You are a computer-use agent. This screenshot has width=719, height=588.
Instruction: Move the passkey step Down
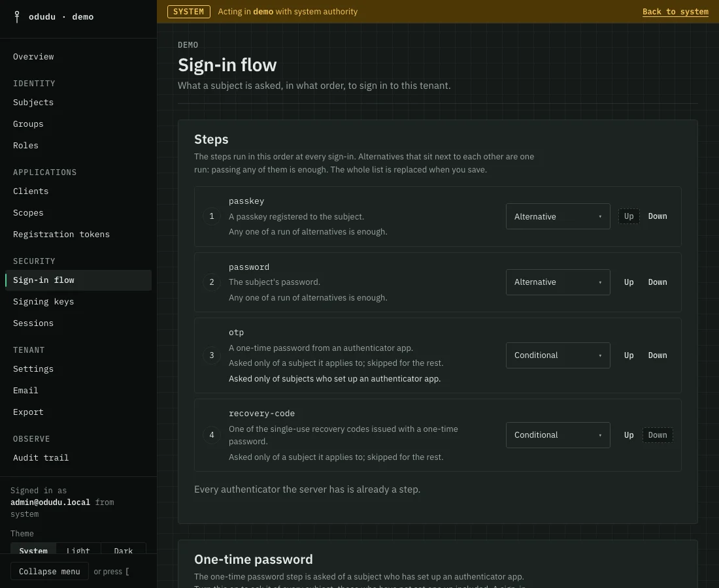(x=658, y=216)
